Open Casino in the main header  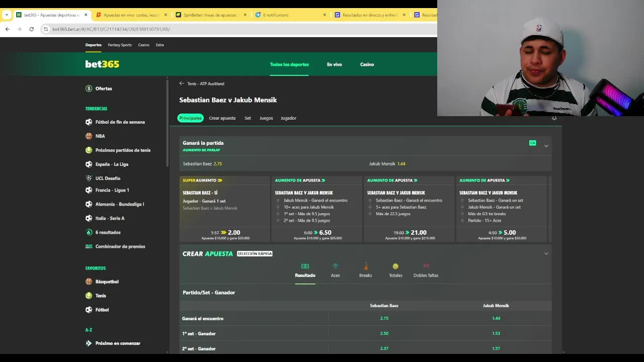367,64
